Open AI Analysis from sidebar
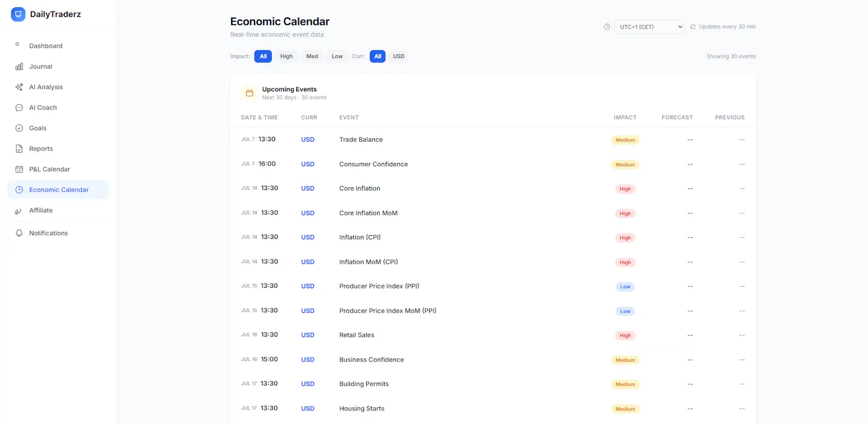 [58, 87]
